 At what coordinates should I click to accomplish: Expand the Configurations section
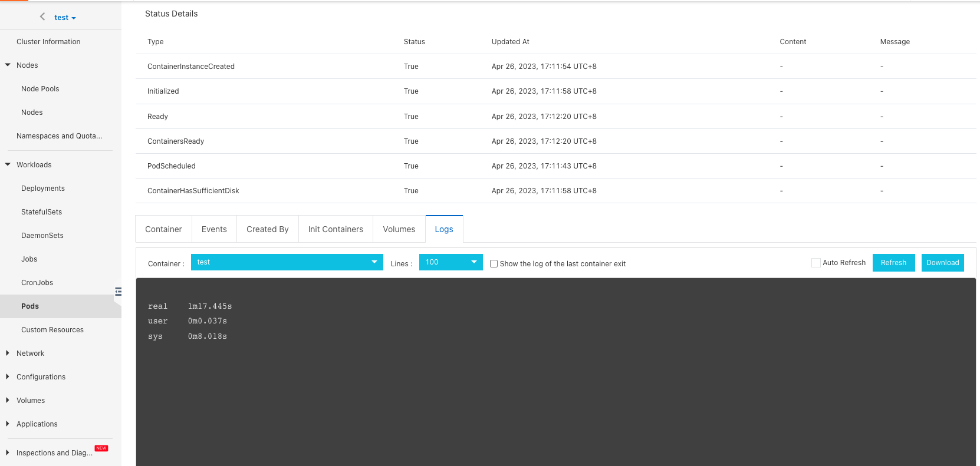coord(8,377)
